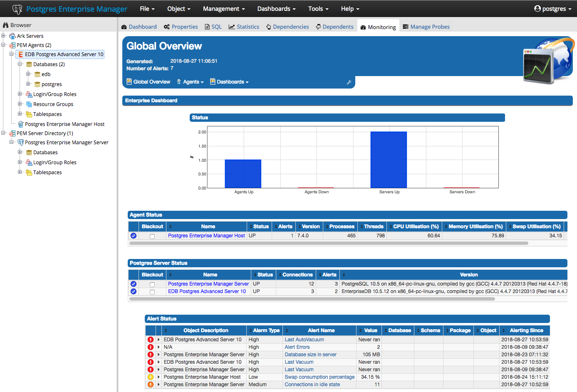577x392 pixels.
Task: Toggle blackout checkbox for Postgres Enterprise Manager Server
Action: (152, 285)
